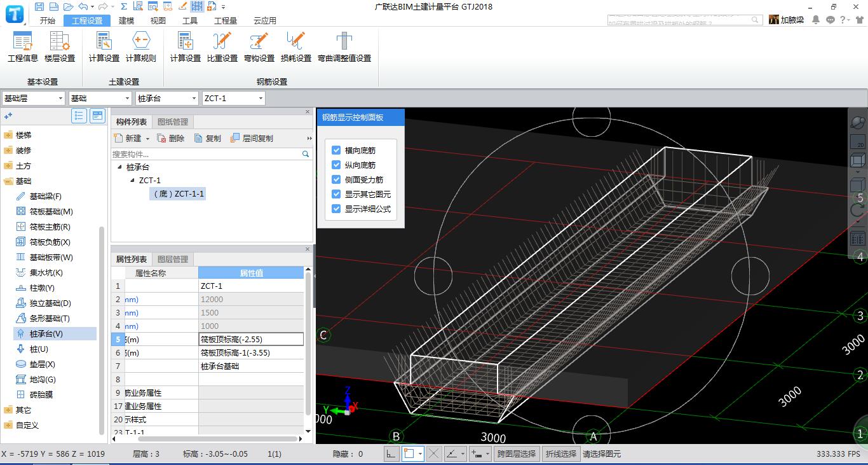This screenshot has width=868, height=465.
Task: Click the search magnifier in component search
Action: tap(306, 154)
